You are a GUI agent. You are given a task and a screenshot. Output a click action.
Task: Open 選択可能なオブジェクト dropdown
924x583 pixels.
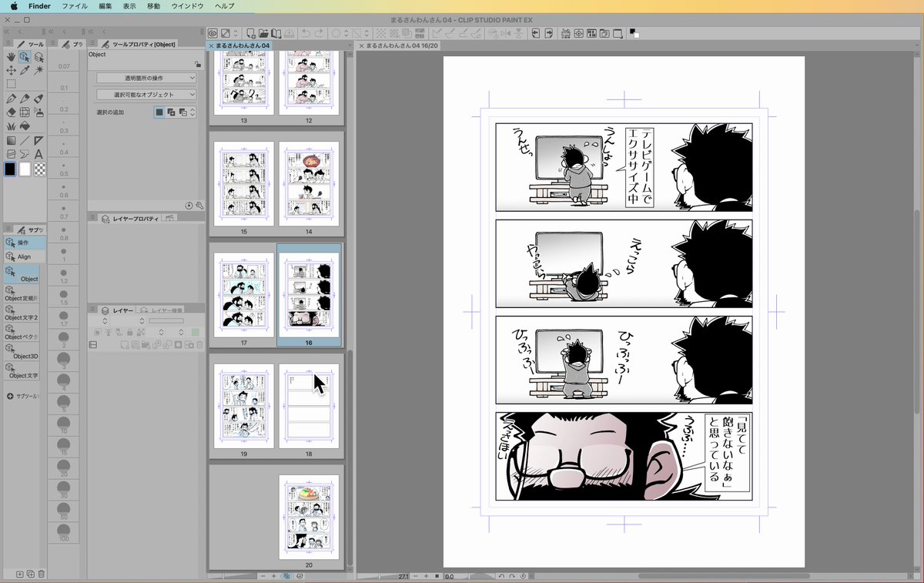click(146, 95)
